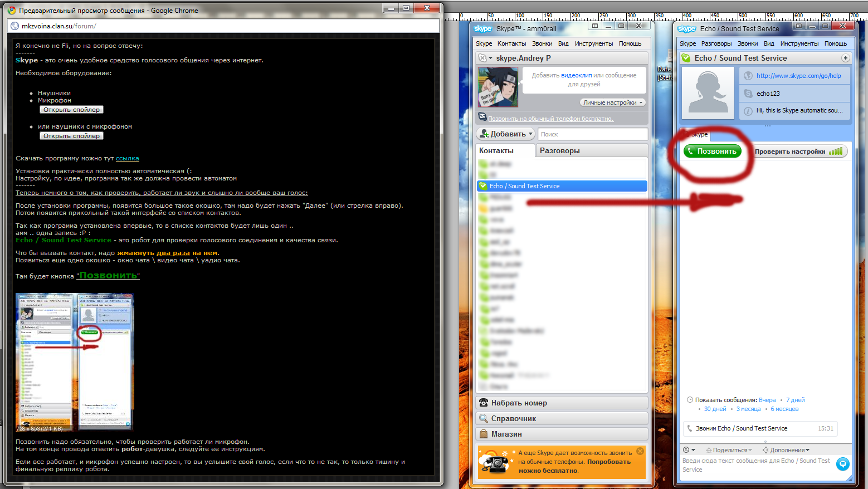
Task: Click the green signal bars icon
Action: [836, 151]
